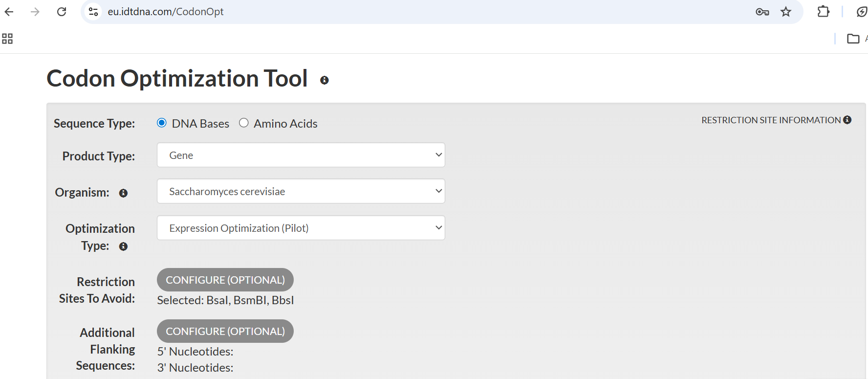Screen dimensions: 868x379
Task: Click info icon next to Codon Optimization Tool
Action: [x=325, y=80]
